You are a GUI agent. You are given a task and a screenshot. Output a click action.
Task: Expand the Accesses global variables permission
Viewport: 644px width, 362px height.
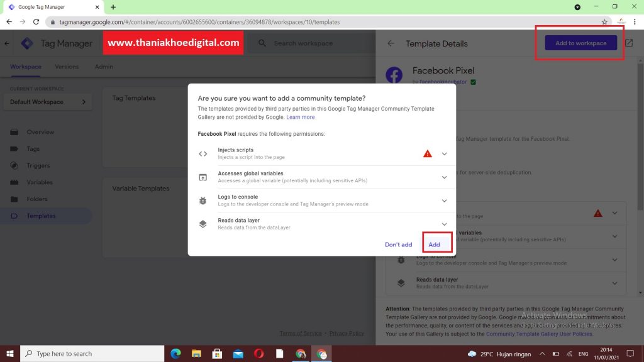point(444,177)
